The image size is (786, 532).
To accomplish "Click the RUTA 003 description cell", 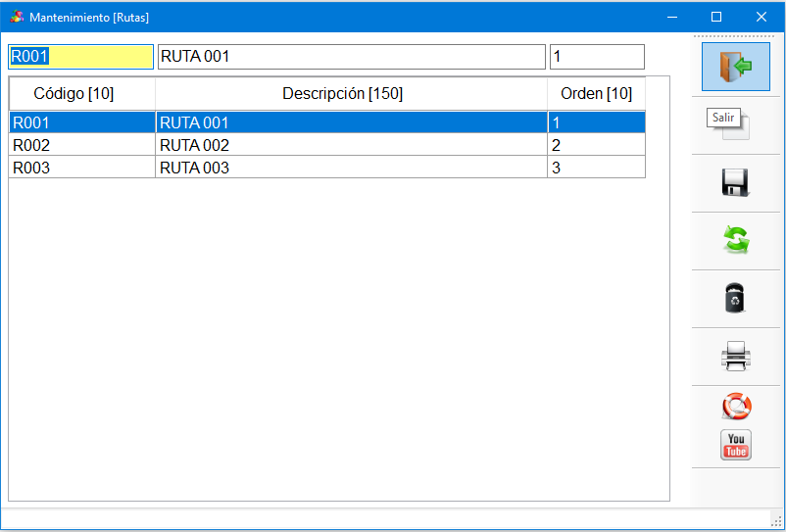I will click(352, 168).
